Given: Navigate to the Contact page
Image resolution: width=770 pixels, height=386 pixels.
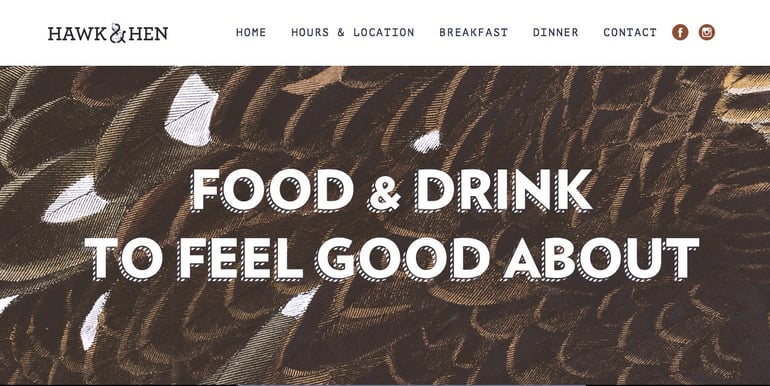Looking at the screenshot, I should (x=630, y=32).
